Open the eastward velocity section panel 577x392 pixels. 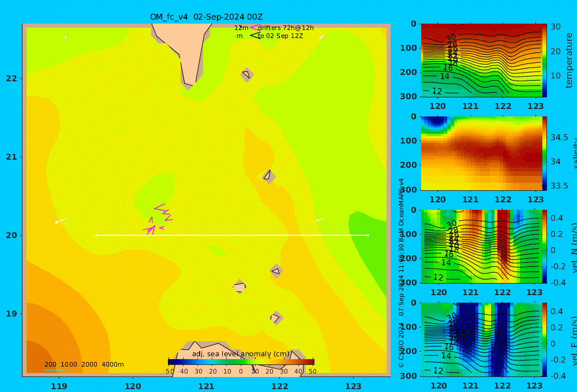pos(481,340)
